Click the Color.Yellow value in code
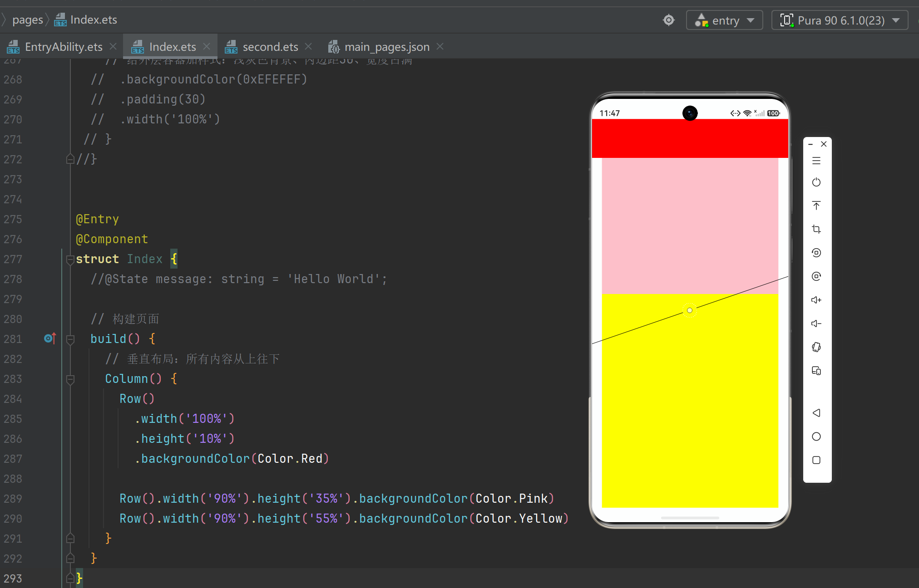Viewport: 919px width, 588px height. tap(519, 519)
